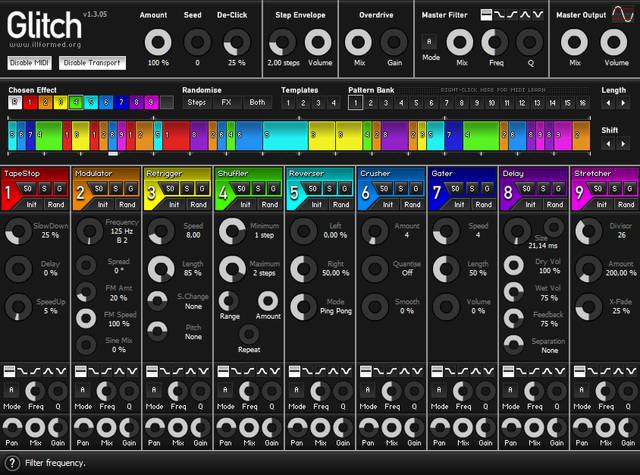
Task: Randomise Both steps and FX
Action: click(x=257, y=102)
